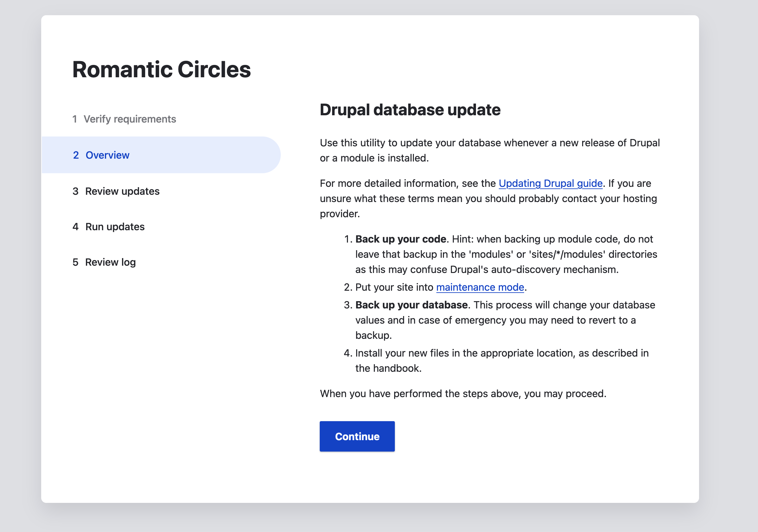Select the Review updates step
The width and height of the screenshot is (758, 532).
tap(116, 191)
